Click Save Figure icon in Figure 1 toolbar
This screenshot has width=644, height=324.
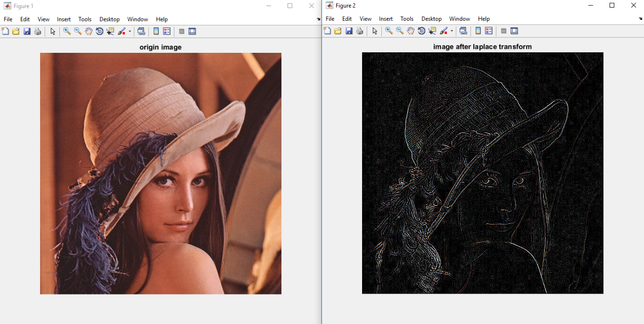27,31
